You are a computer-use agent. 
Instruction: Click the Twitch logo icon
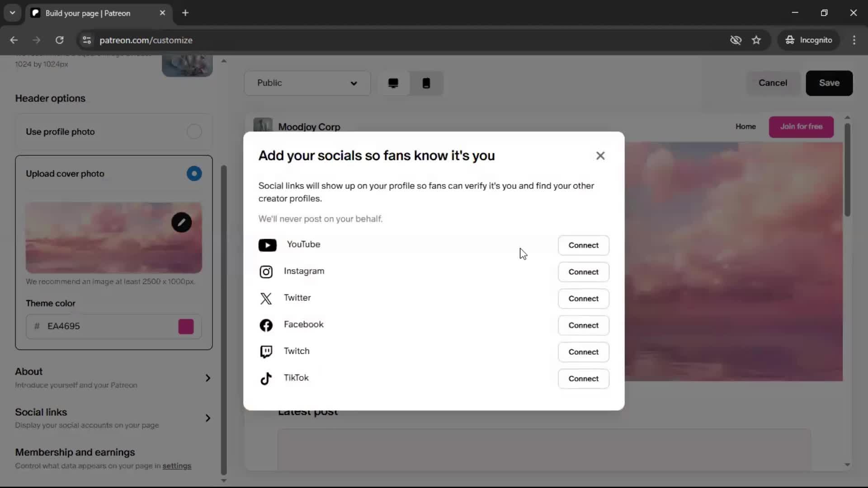coord(266,352)
